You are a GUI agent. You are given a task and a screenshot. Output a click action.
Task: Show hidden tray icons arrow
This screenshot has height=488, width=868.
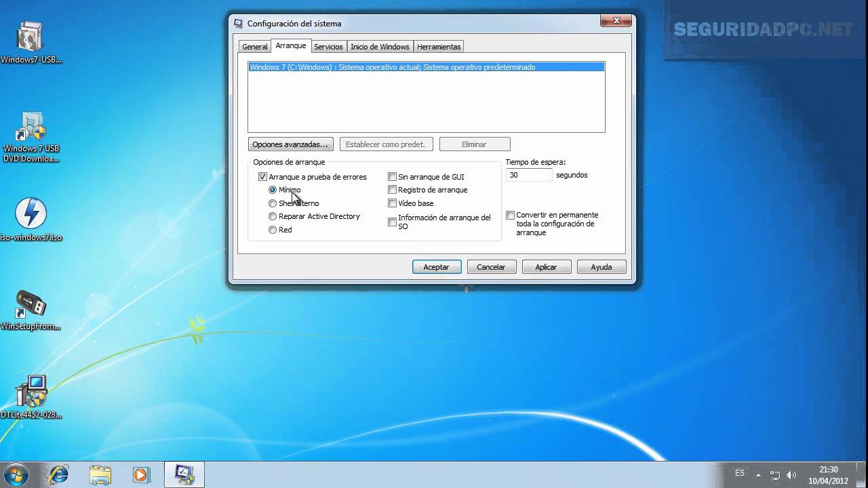[758, 474]
